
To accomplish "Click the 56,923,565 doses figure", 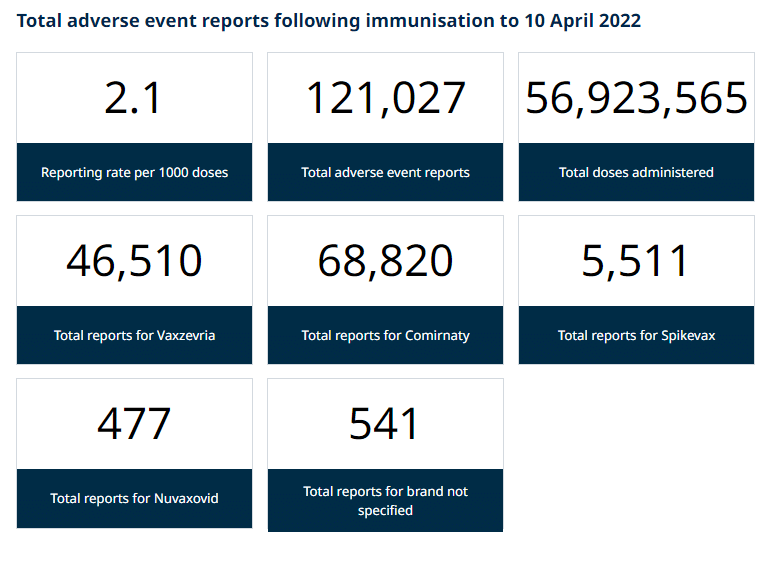I will 636,98.
